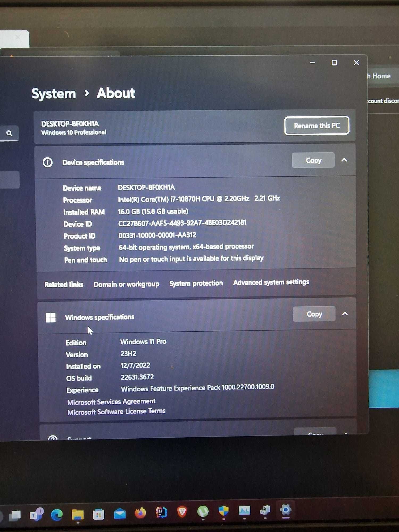The image size is (399, 532).
Task: Click the Processor value Intel Core i7-10870H
Action: coord(199,199)
